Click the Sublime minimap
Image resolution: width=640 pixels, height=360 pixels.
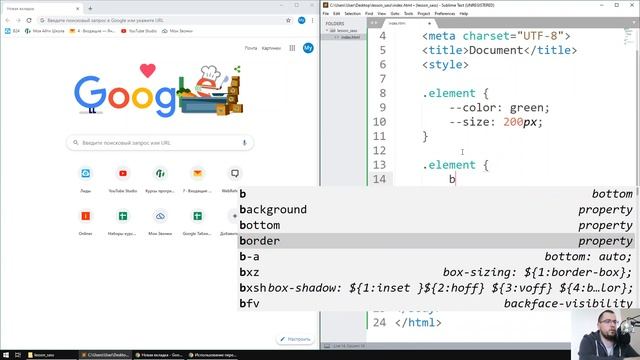628,37
